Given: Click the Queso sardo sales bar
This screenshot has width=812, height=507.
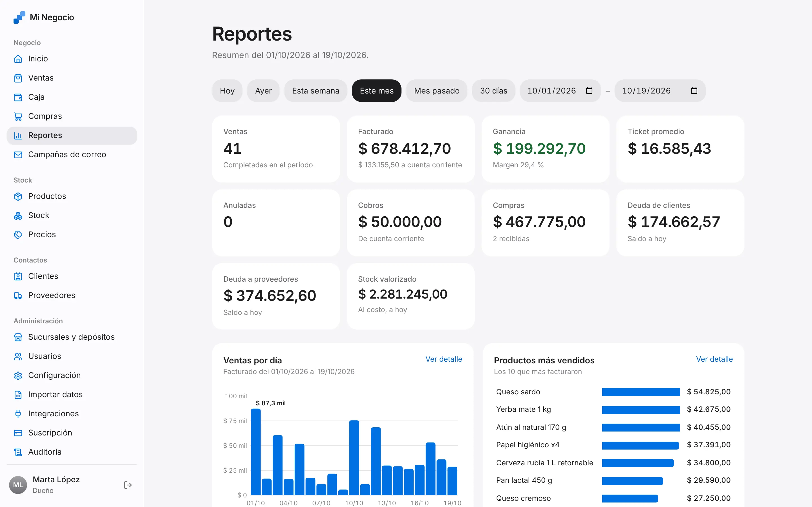Looking at the screenshot, I should [x=641, y=392].
